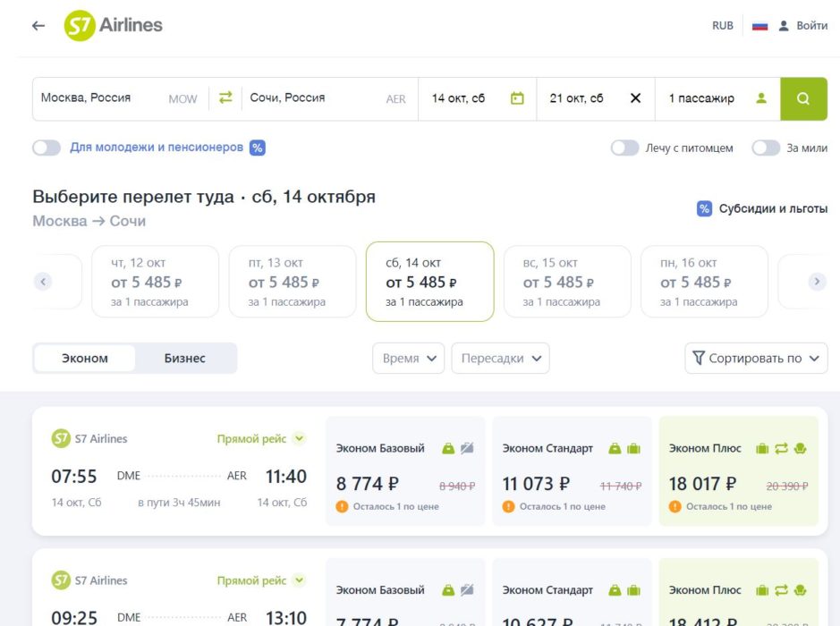Image resolution: width=840 pixels, height=626 pixels.
Task: Open the Время filter dropdown
Action: pos(408,359)
